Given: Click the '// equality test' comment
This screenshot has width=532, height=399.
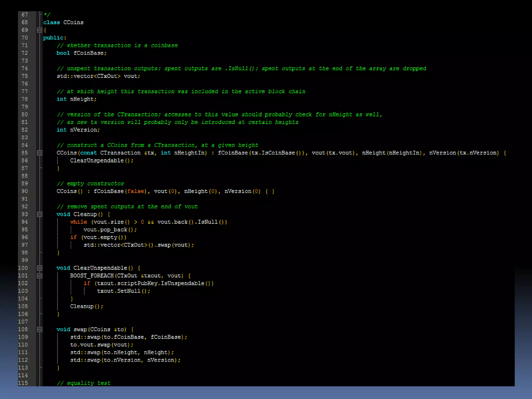Looking at the screenshot, I should 84,383.
